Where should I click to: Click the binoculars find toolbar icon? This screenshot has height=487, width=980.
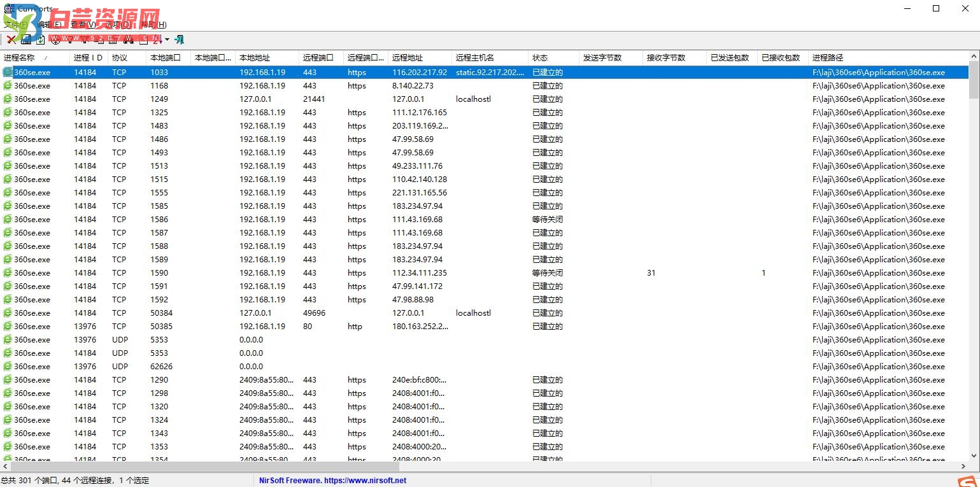128,39
